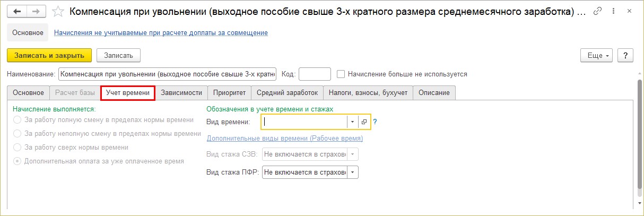
Task: Open Дополнительные виды времени (Рабочее время) link
Action: pyautogui.click(x=284, y=139)
